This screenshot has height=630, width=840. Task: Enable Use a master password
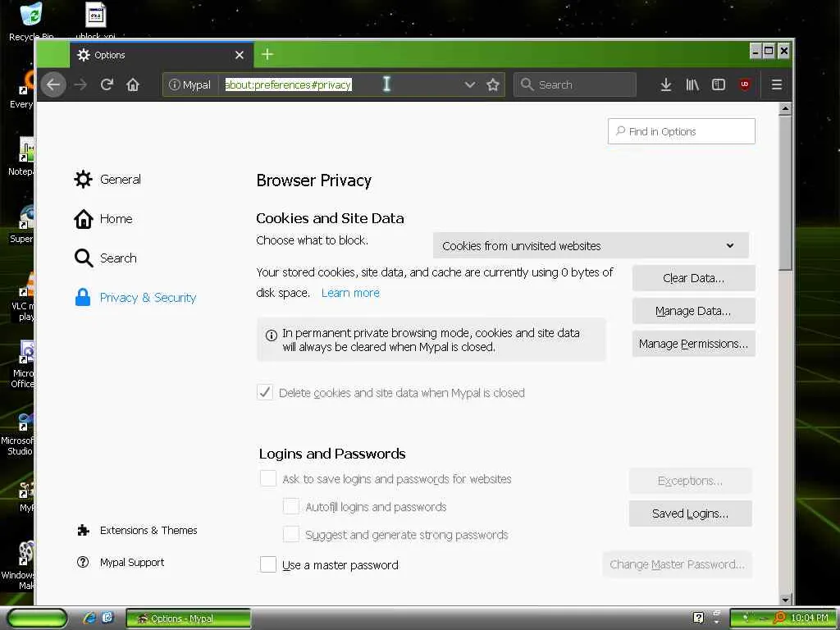268,564
